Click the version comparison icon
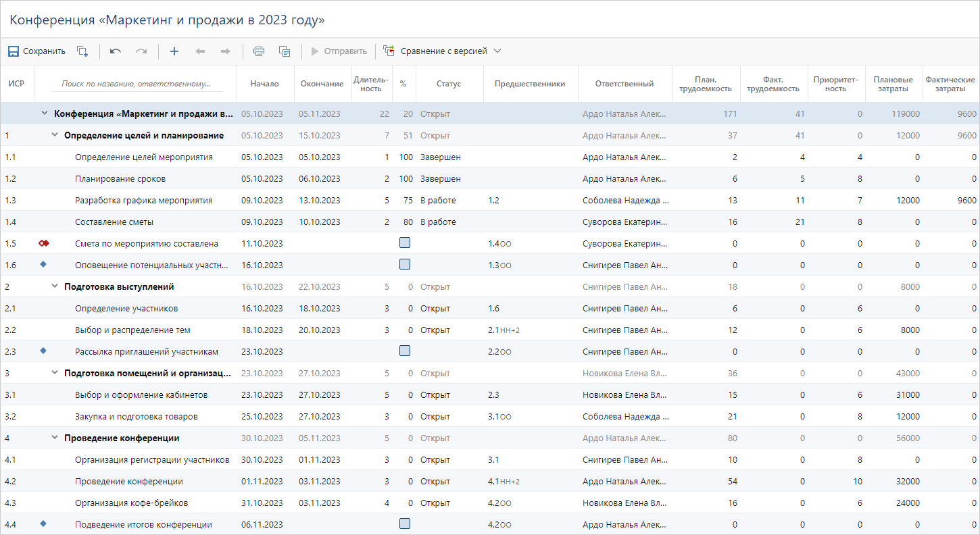Viewport: 980px width, 535px height. pos(389,51)
